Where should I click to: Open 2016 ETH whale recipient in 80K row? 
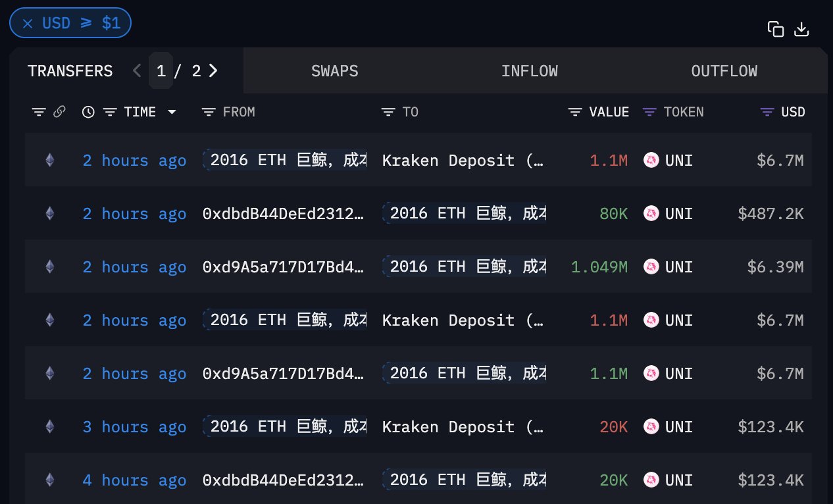pyautogui.click(x=464, y=213)
